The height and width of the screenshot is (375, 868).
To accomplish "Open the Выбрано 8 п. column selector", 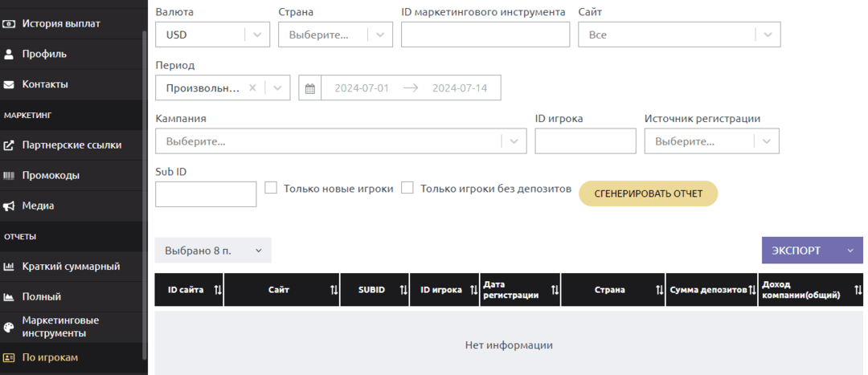I will click(213, 250).
